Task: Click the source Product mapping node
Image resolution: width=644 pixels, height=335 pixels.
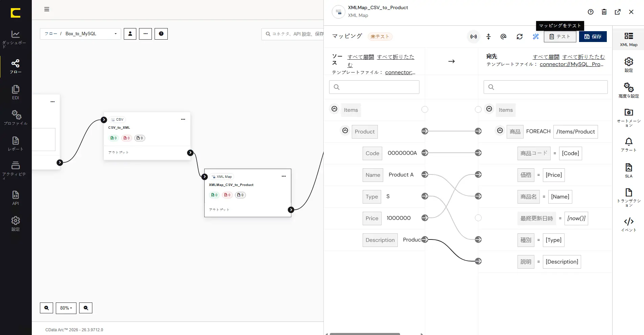Action: (425, 131)
